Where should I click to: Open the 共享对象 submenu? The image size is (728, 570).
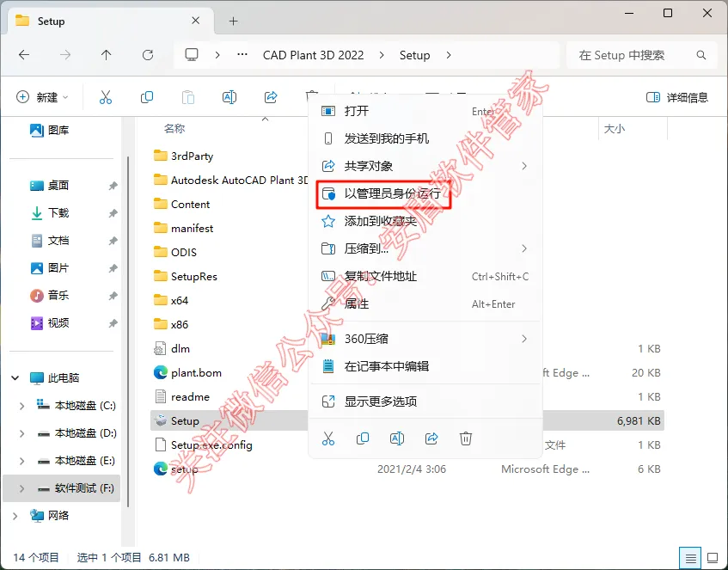click(425, 166)
